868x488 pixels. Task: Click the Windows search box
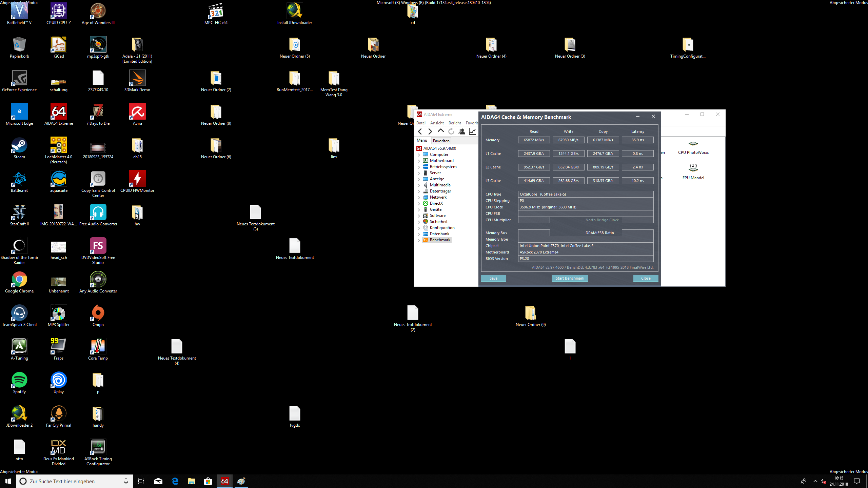[x=75, y=481]
